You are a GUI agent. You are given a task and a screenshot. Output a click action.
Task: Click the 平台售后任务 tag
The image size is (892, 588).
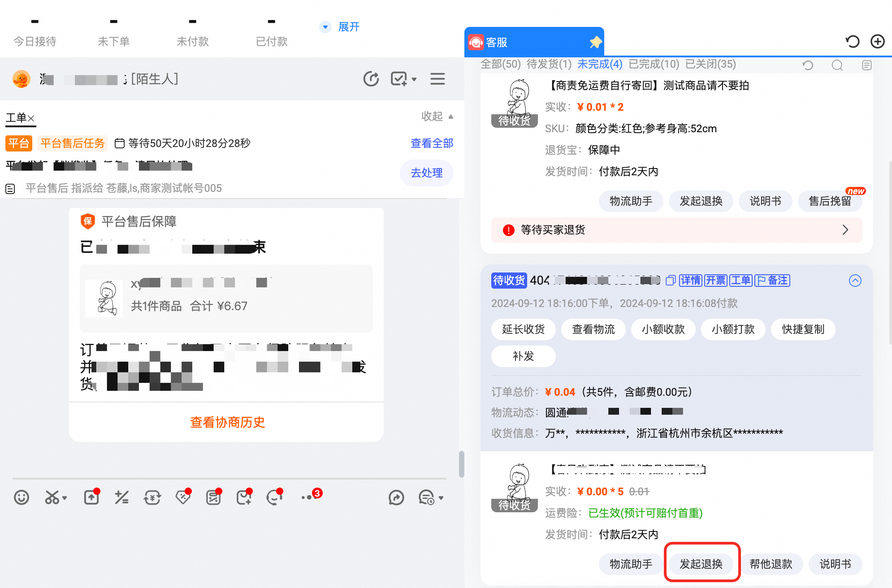[x=73, y=143]
